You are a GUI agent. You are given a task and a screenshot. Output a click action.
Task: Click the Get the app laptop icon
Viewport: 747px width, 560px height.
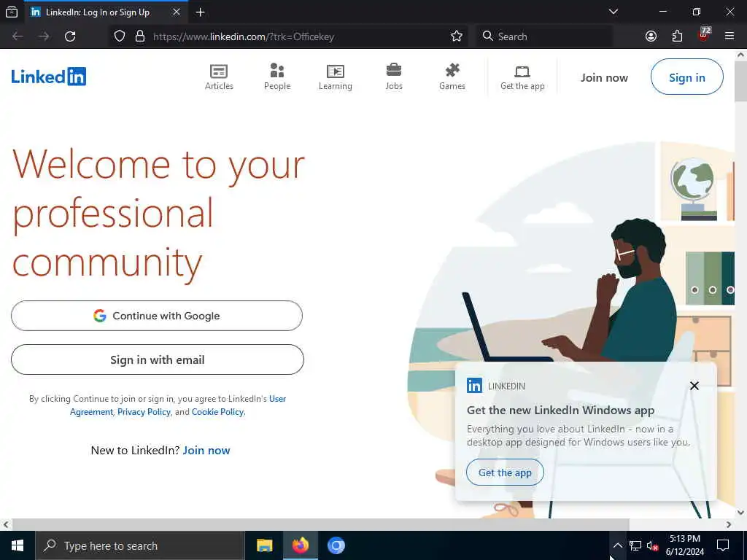click(x=522, y=71)
